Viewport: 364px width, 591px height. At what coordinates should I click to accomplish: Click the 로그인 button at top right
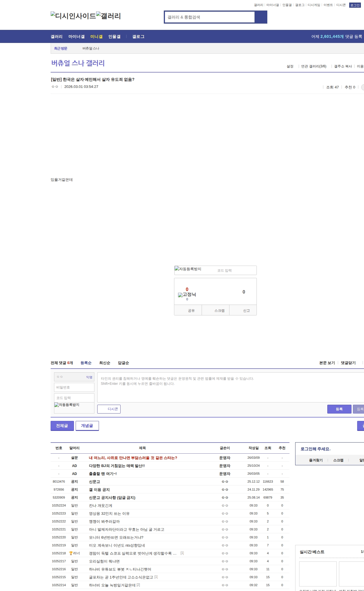pos(355,5)
